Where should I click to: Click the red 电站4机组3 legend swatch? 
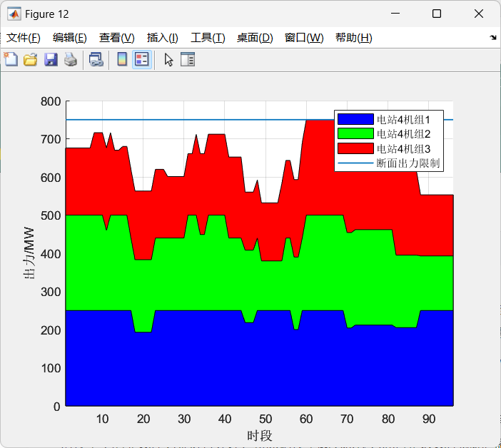pyautogui.click(x=355, y=148)
